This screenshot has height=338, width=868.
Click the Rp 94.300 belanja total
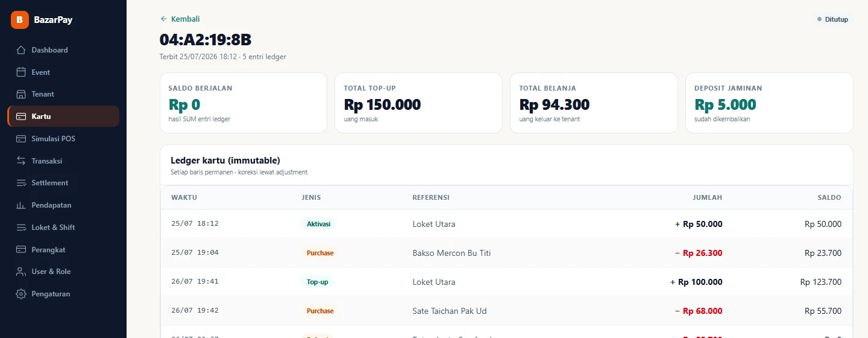(x=555, y=104)
